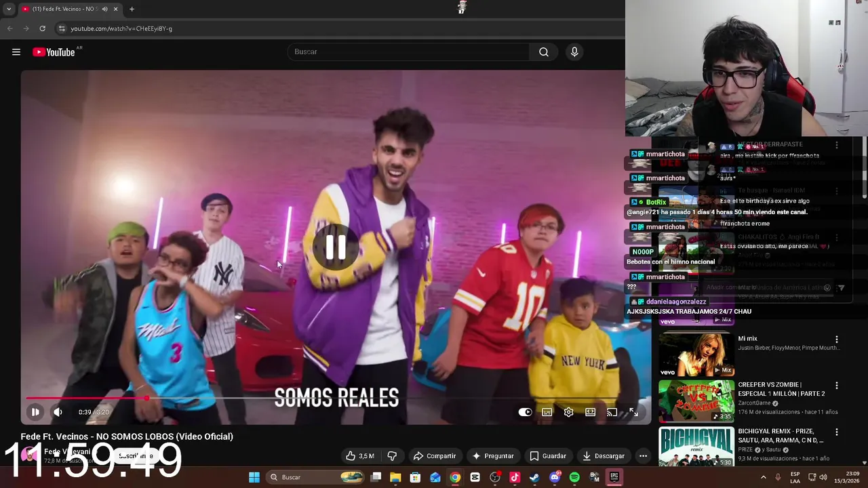
Task: Open File Explorer from the taskbar
Action: [x=395, y=477]
